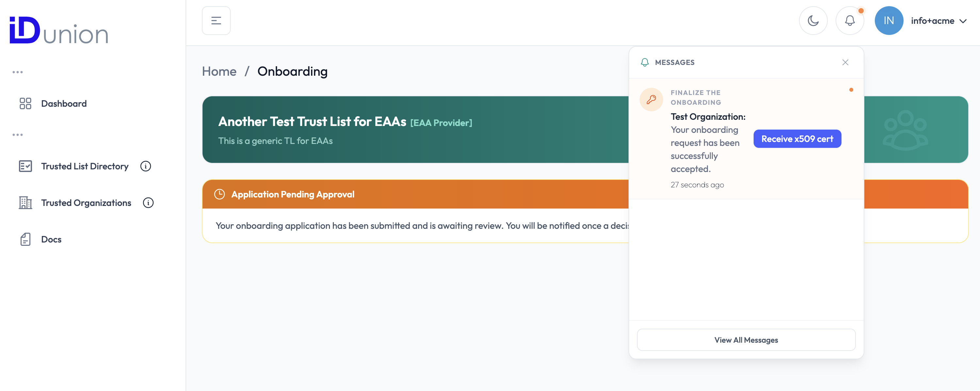980x391 pixels.
Task: Click the notification bell icon
Action: 850,21
